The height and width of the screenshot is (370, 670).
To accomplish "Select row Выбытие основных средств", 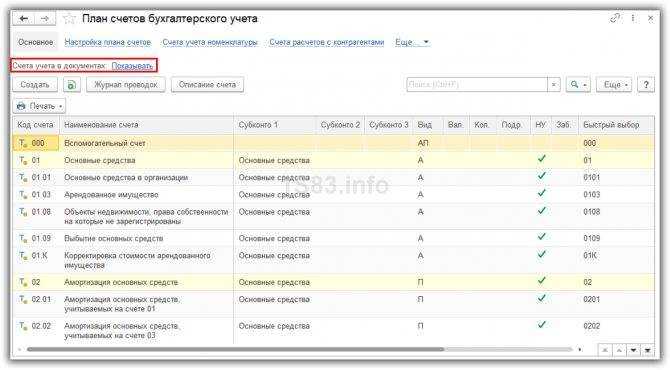I will [333, 238].
